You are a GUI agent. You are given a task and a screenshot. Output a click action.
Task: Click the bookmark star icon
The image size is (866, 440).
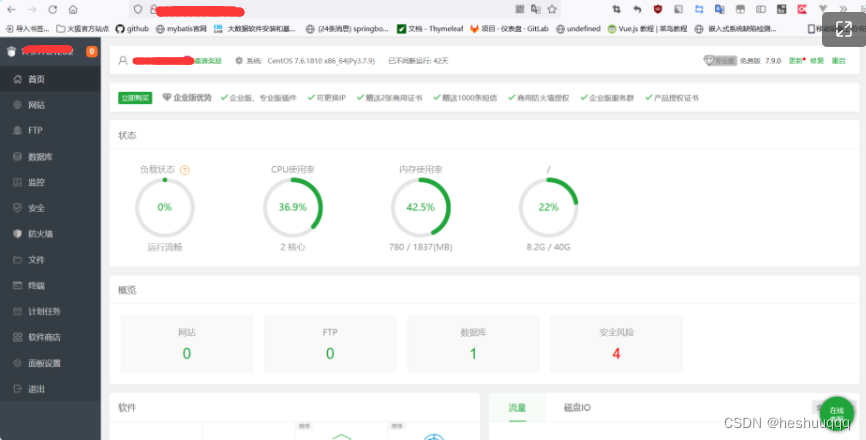552,9
